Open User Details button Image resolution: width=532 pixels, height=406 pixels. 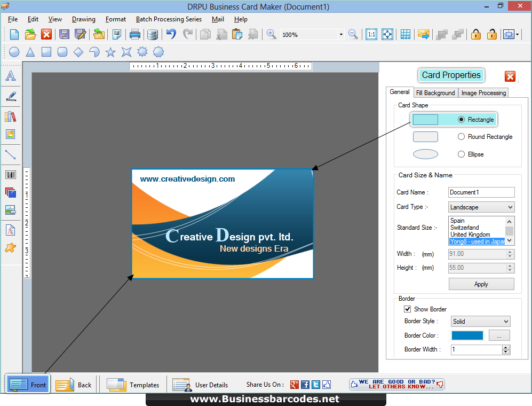pyautogui.click(x=200, y=385)
